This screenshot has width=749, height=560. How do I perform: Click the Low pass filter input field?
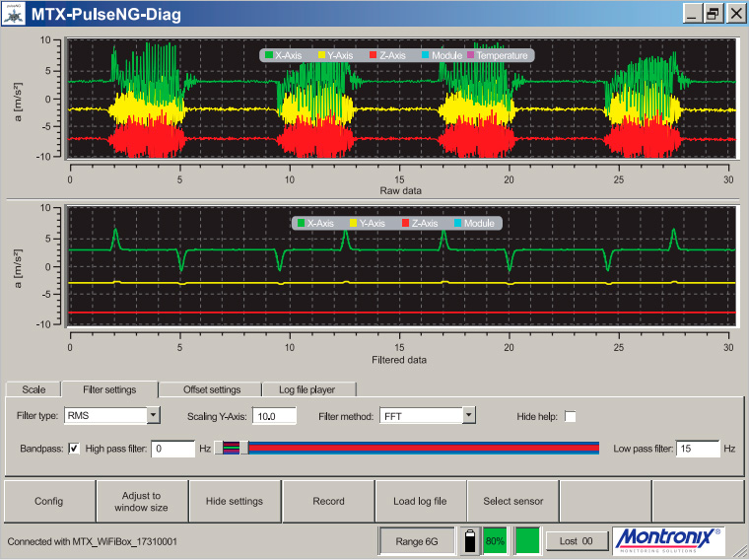(698, 449)
